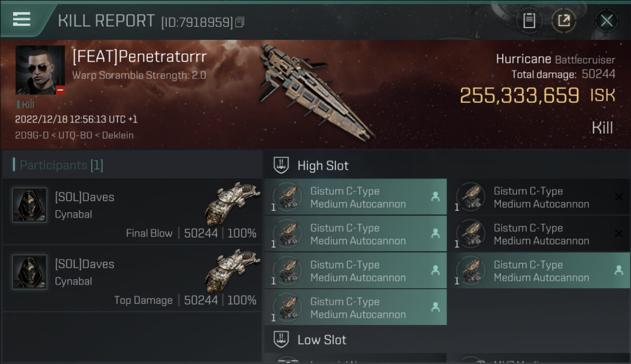631x364 pixels.
Task: Click Penetratorrr's pilot portrait
Action: pyautogui.click(x=40, y=70)
